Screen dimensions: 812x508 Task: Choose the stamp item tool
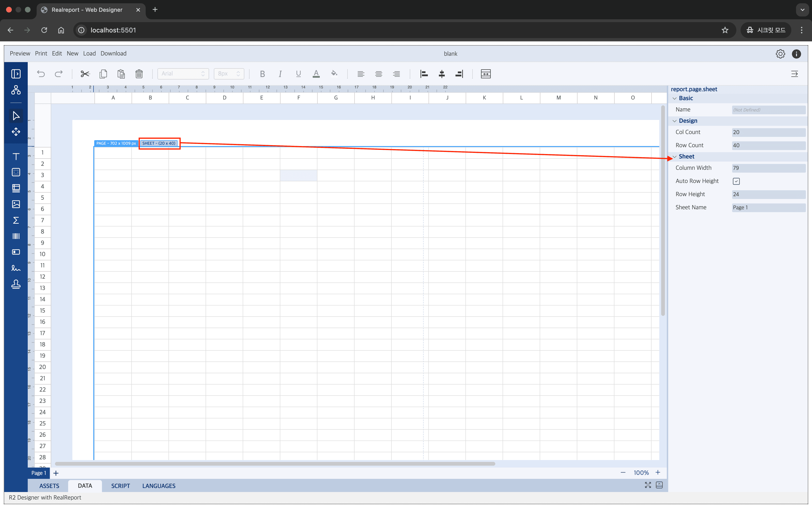[x=16, y=284]
